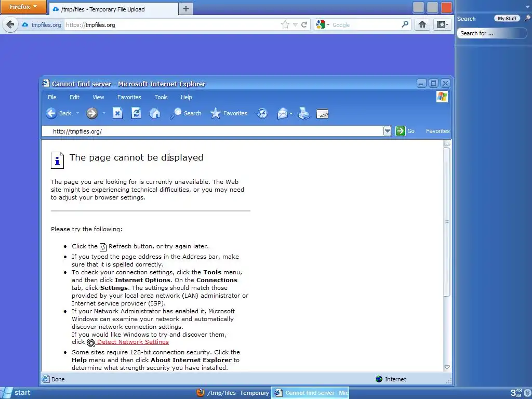Image resolution: width=532 pixels, height=399 pixels.
Task: Expand the IE Forward history dropdown arrow
Action: pos(104,113)
